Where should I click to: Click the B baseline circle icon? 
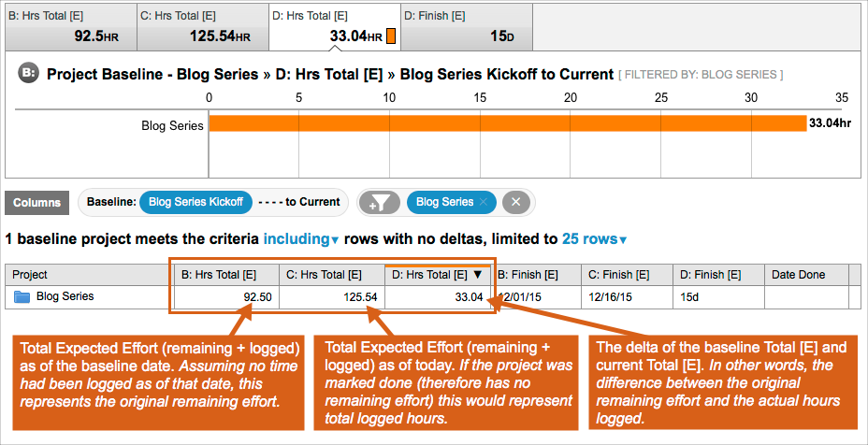coord(28,75)
